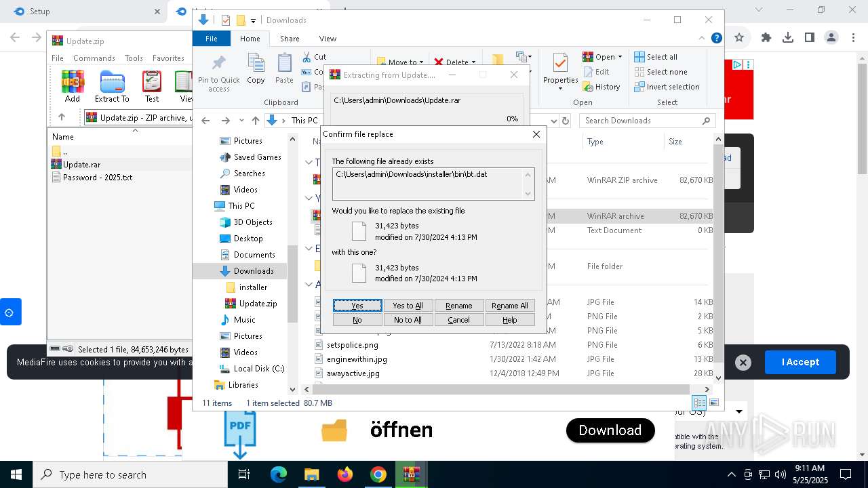Choose Yes to All for file replace
Screen dimensions: 868x488
pyautogui.click(x=408, y=306)
